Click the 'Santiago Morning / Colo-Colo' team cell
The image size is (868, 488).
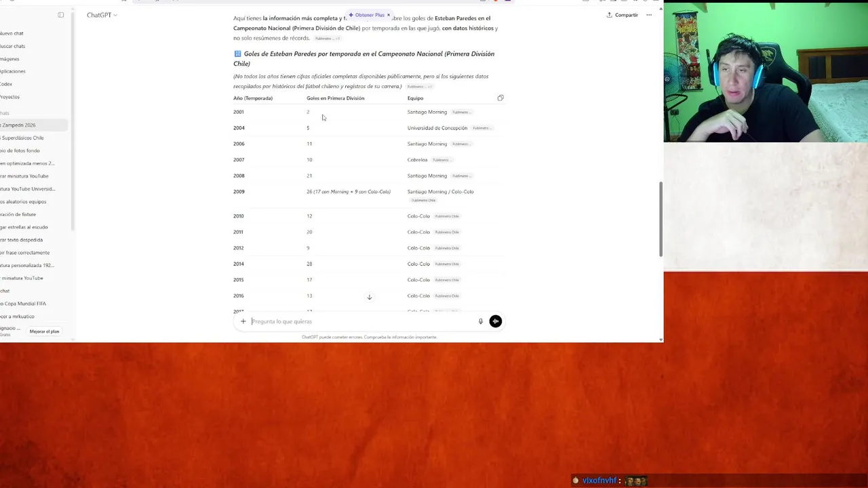pyautogui.click(x=441, y=192)
